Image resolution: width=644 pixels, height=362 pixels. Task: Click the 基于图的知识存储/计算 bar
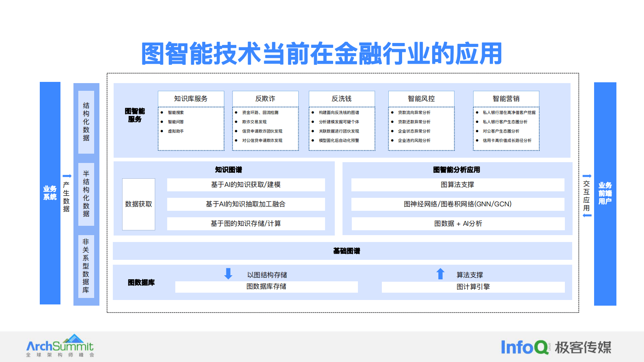(x=246, y=224)
